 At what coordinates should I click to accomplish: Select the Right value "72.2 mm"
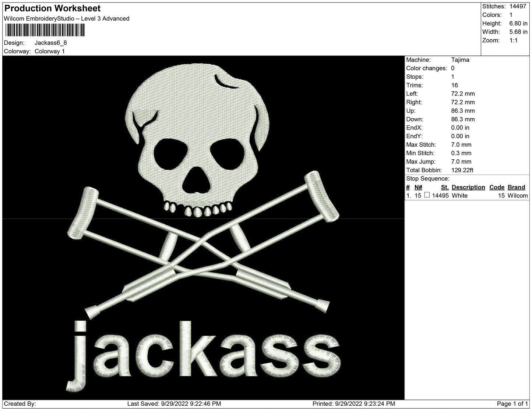463,102
